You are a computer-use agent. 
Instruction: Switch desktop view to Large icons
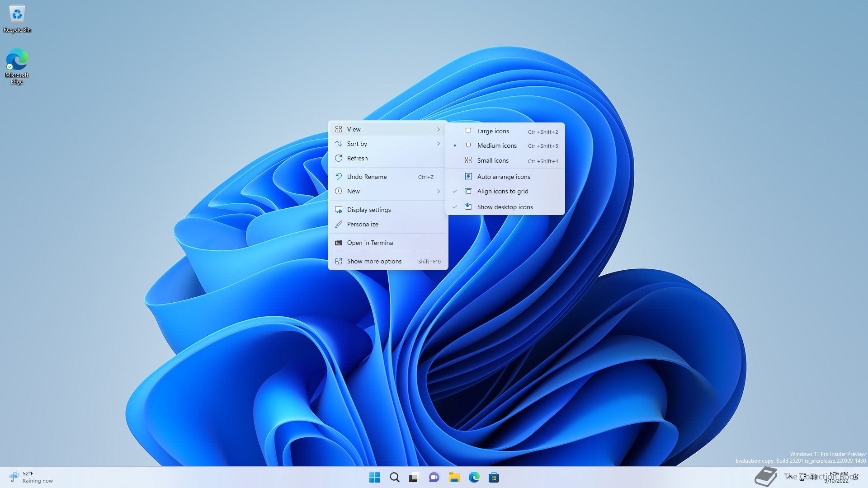[x=505, y=131]
